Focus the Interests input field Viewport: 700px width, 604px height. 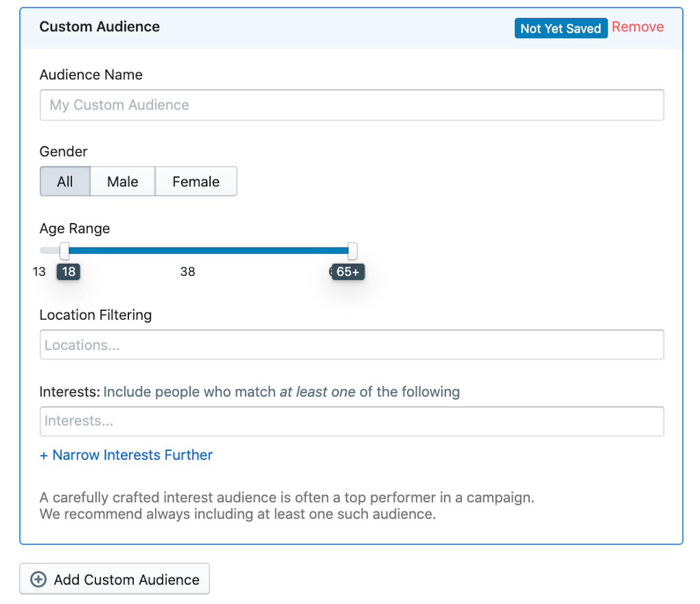[x=351, y=421]
